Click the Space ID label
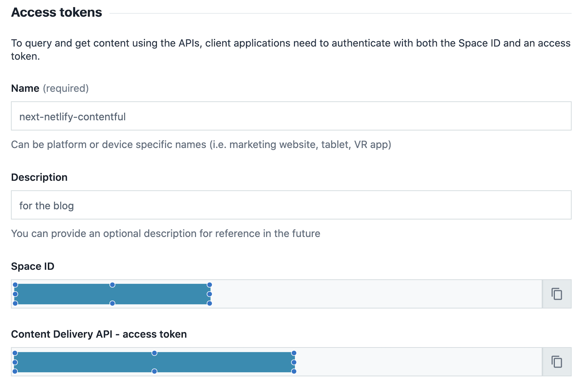The width and height of the screenshot is (588, 381). 33,266
